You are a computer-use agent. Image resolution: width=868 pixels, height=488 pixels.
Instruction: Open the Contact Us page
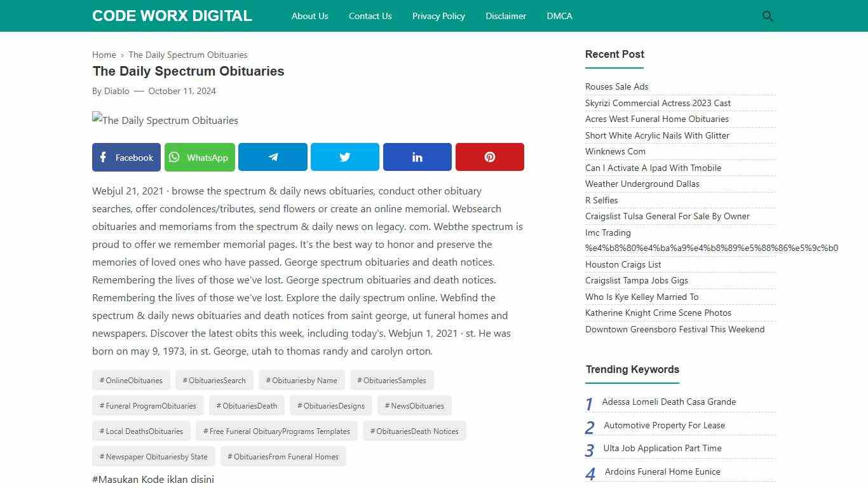370,16
